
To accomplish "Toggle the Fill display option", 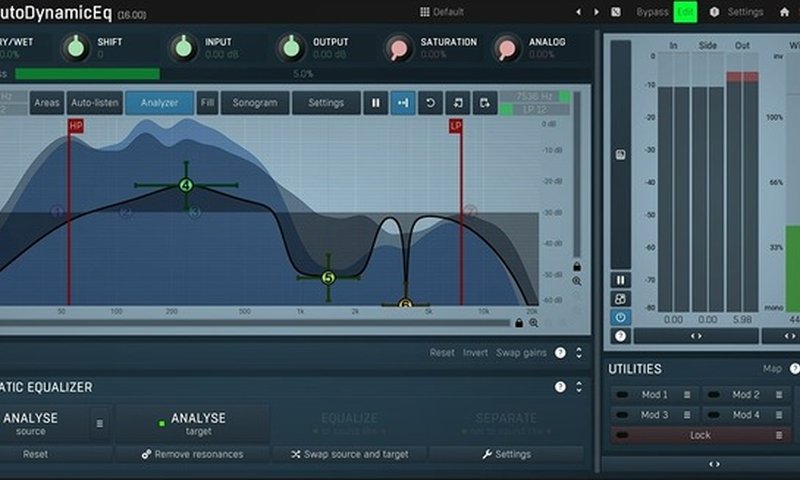I will [x=207, y=103].
